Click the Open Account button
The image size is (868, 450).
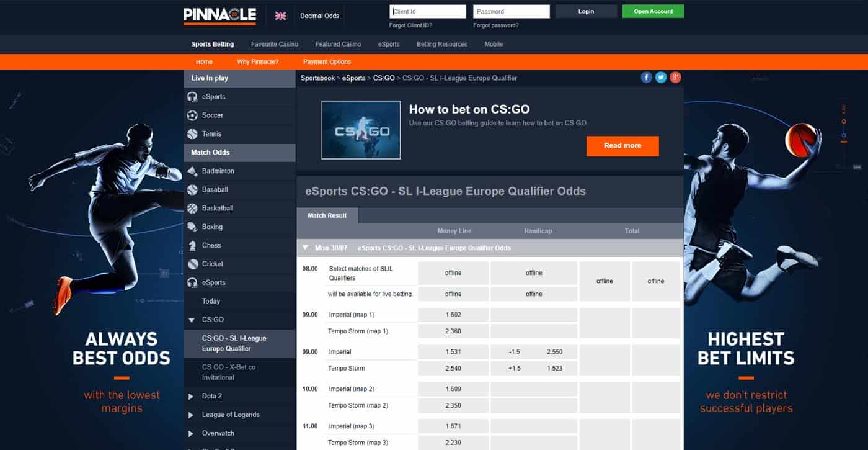pos(653,11)
